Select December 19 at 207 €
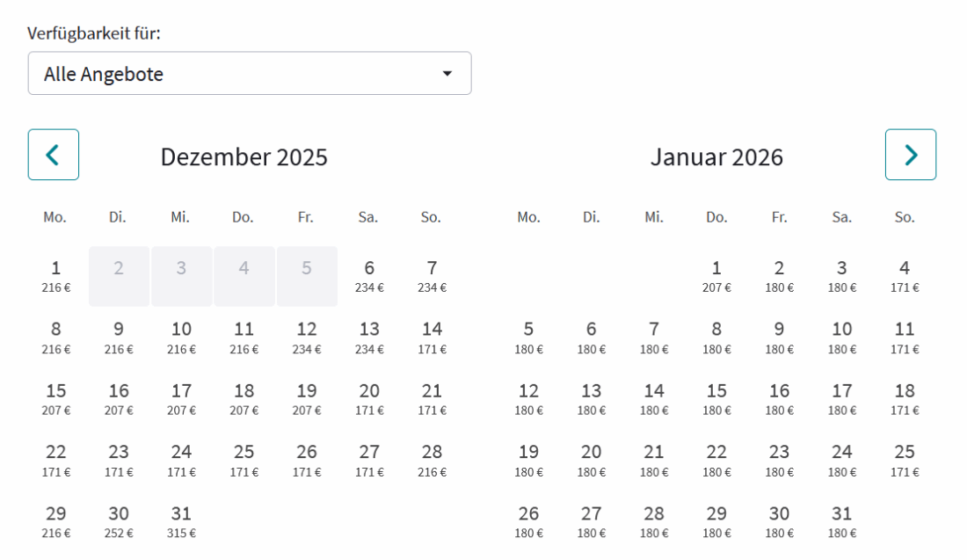This screenshot has height=560, width=967. click(x=307, y=399)
